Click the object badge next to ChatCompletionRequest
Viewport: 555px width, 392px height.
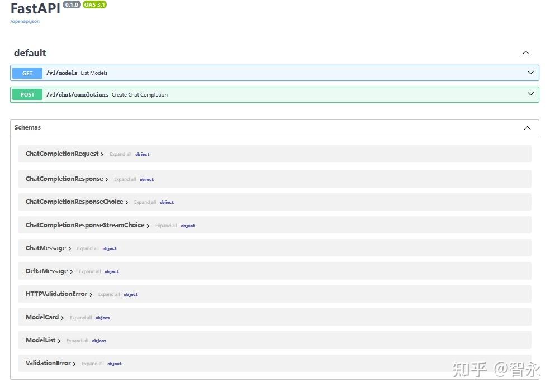[142, 154]
